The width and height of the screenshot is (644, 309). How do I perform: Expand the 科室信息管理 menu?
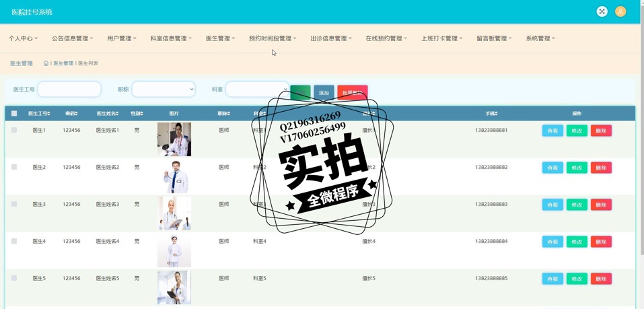coord(171,38)
